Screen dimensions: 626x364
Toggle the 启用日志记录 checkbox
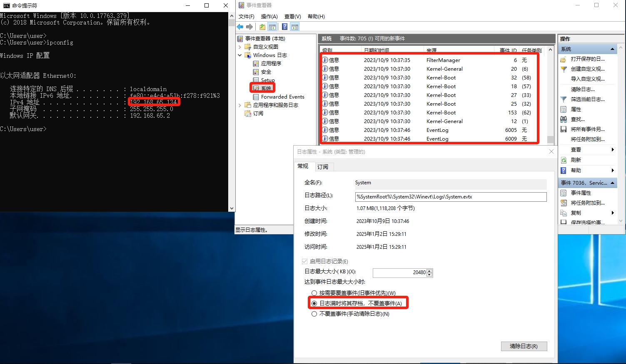304,261
